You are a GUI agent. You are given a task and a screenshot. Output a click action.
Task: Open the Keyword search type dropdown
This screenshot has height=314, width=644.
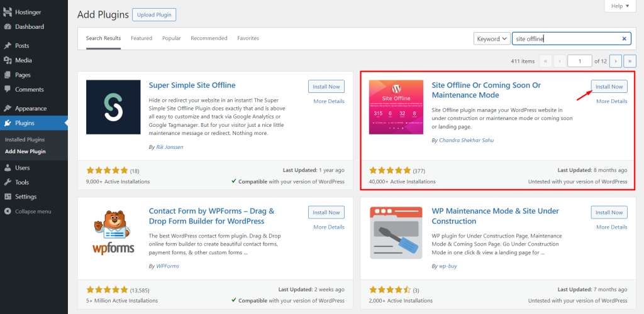pos(492,39)
